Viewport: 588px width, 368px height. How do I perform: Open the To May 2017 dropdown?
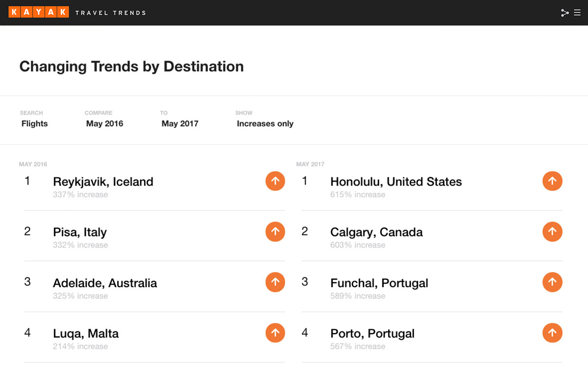[180, 124]
